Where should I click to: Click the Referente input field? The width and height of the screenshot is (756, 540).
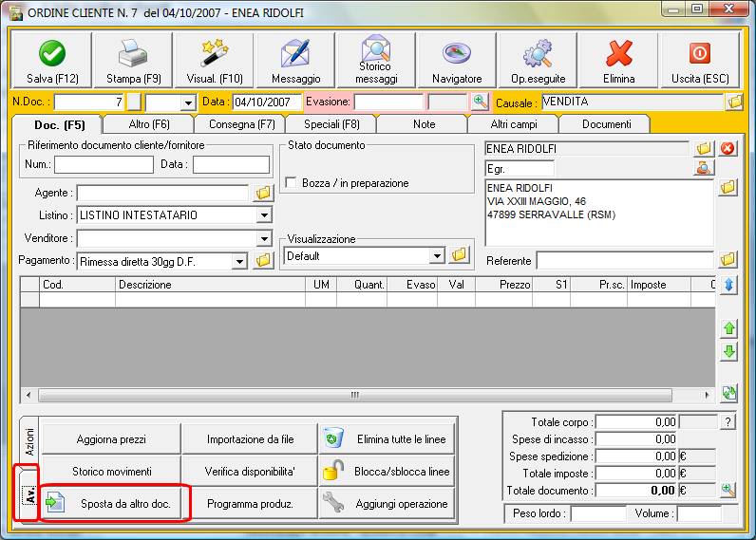pos(624,260)
